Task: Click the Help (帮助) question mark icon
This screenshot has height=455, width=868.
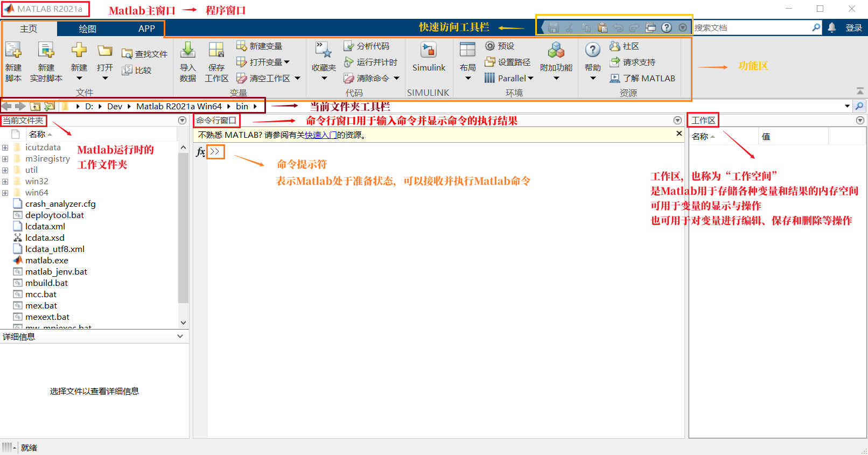Action: pyautogui.click(x=593, y=50)
